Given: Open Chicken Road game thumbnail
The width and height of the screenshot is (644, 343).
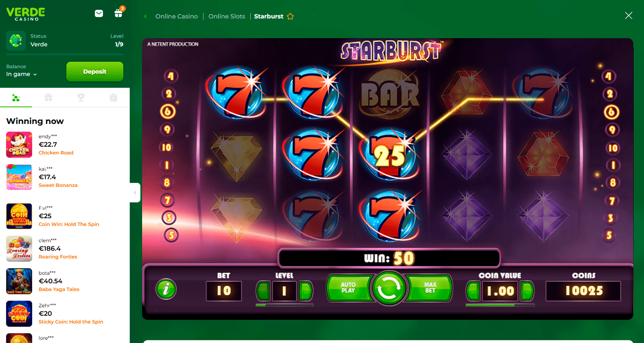Looking at the screenshot, I should pos(19,144).
